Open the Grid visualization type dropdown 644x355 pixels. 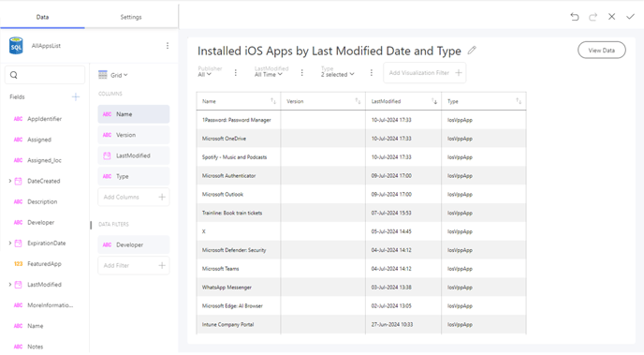pos(113,75)
